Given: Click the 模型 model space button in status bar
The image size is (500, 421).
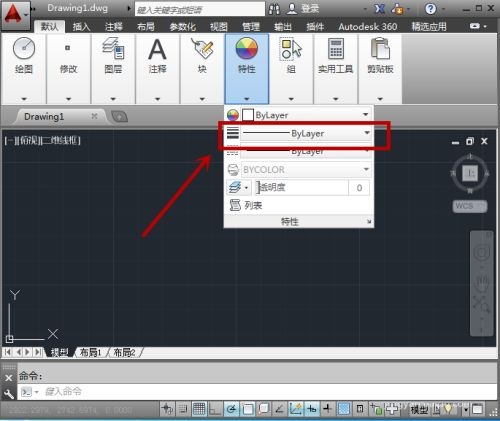Looking at the screenshot, I should point(419,409).
